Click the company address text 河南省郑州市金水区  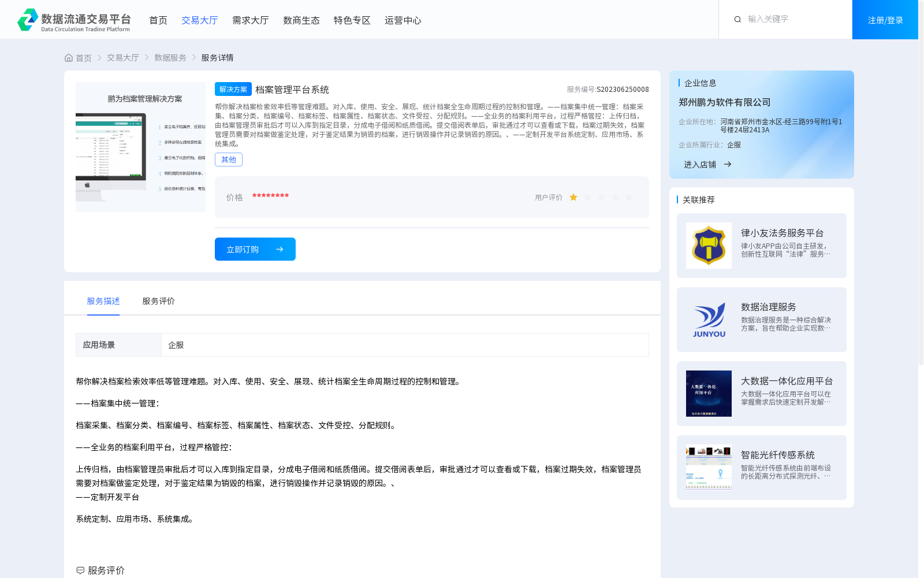(781, 125)
